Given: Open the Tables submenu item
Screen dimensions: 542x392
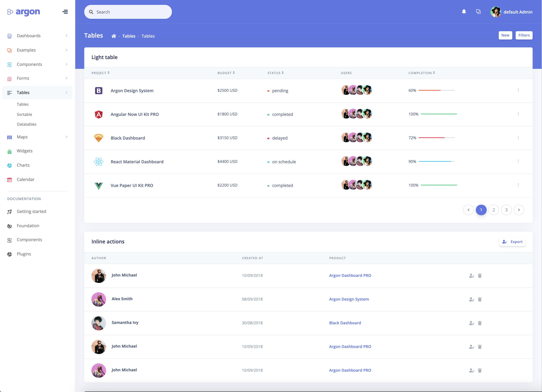Looking at the screenshot, I should 23,104.
